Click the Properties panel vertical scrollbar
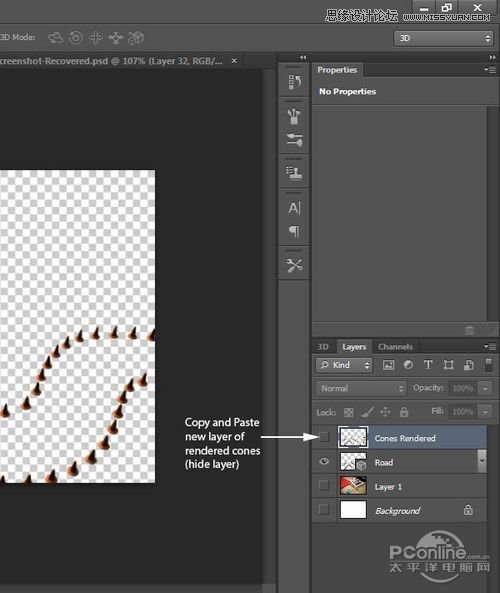This screenshot has height=593, width=500. pos(492,214)
